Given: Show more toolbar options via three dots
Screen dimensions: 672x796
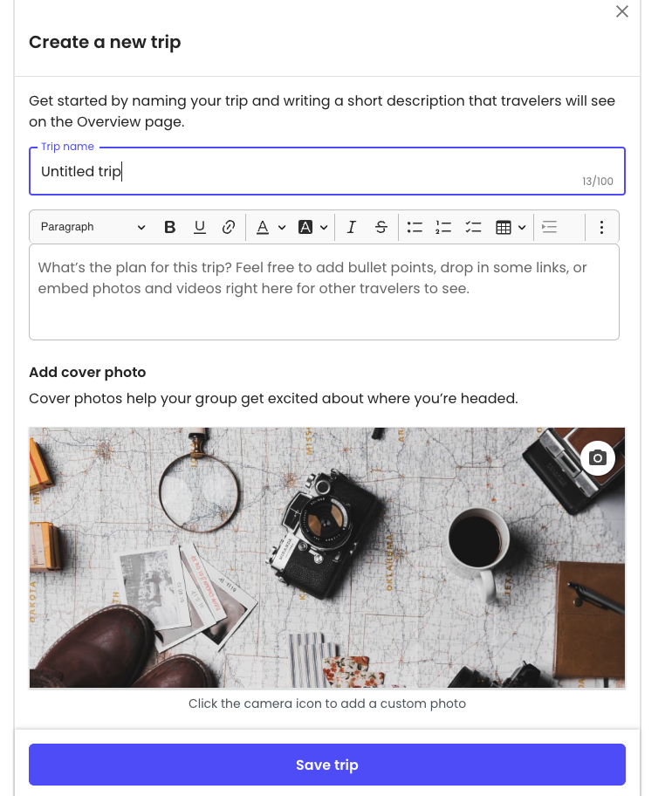Looking at the screenshot, I should point(601,227).
